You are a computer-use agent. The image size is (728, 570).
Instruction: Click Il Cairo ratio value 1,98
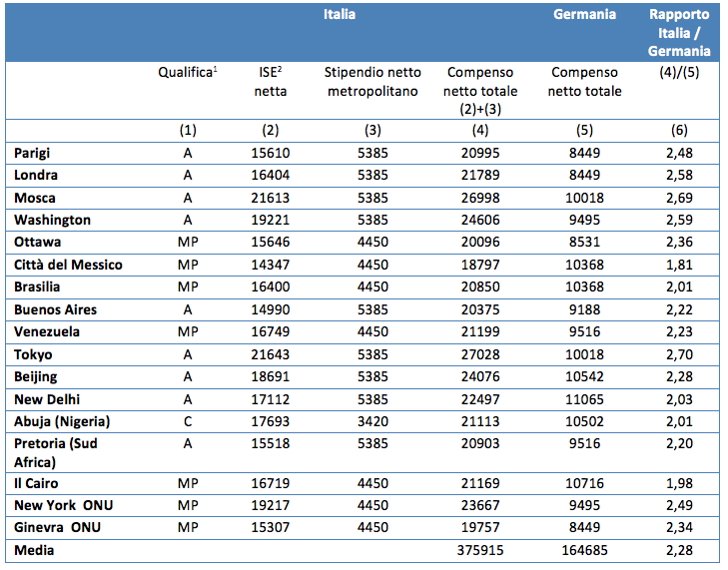click(679, 483)
